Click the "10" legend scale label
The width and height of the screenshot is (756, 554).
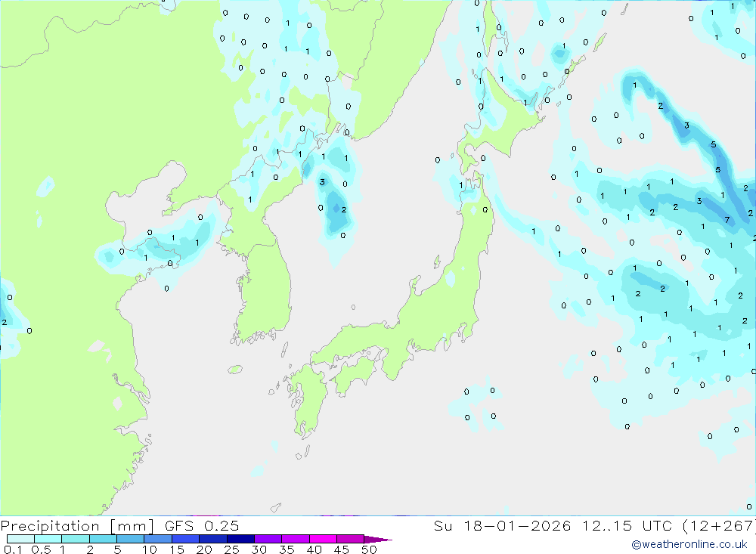tap(150, 549)
